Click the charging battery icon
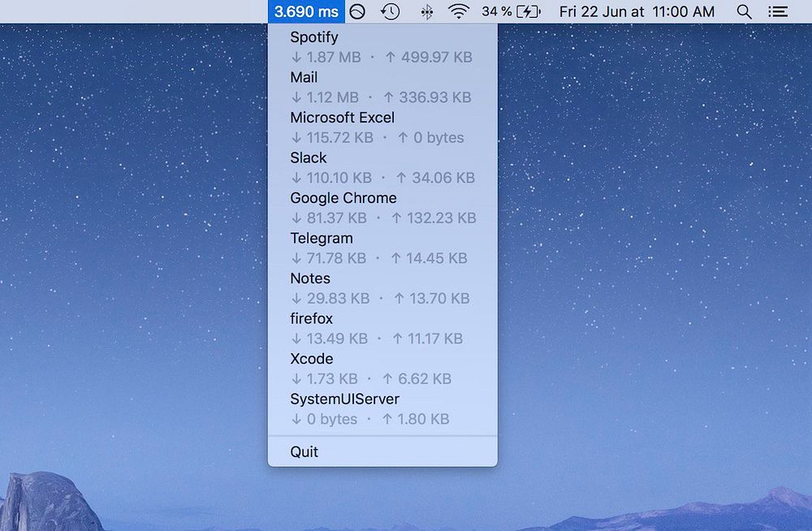This screenshot has width=812, height=531. click(529, 11)
